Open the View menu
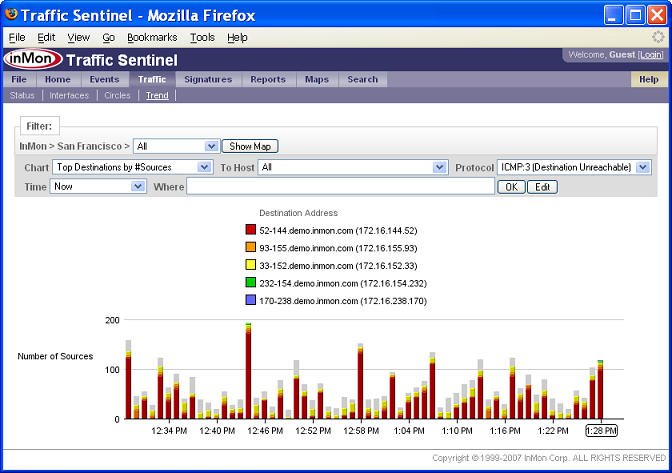The height and width of the screenshot is (473, 672). [x=78, y=37]
